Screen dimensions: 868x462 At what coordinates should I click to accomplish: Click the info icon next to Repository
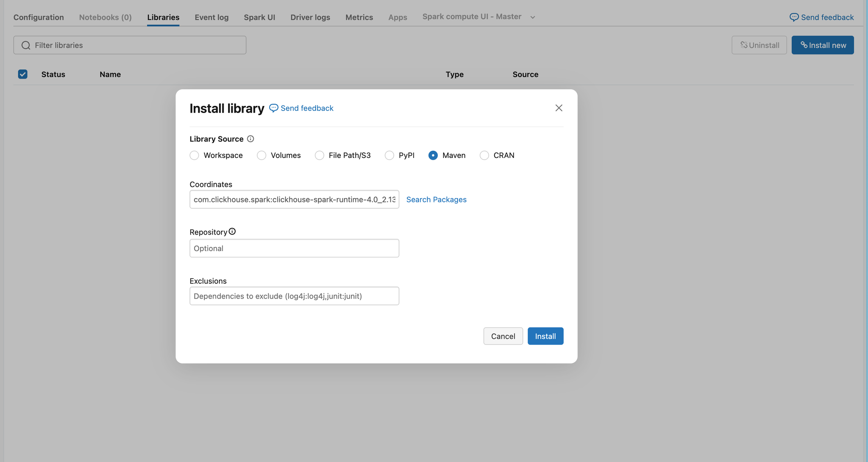pos(233,231)
